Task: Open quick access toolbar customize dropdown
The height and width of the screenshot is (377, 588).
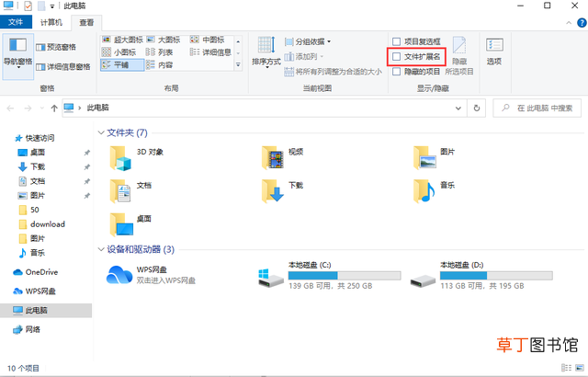Action: point(52,6)
